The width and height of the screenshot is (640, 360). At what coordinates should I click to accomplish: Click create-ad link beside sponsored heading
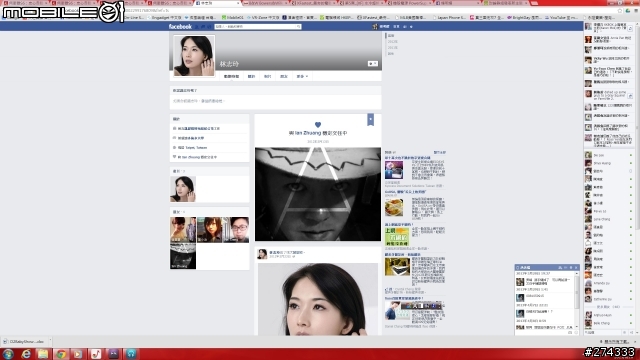(439, 152)
